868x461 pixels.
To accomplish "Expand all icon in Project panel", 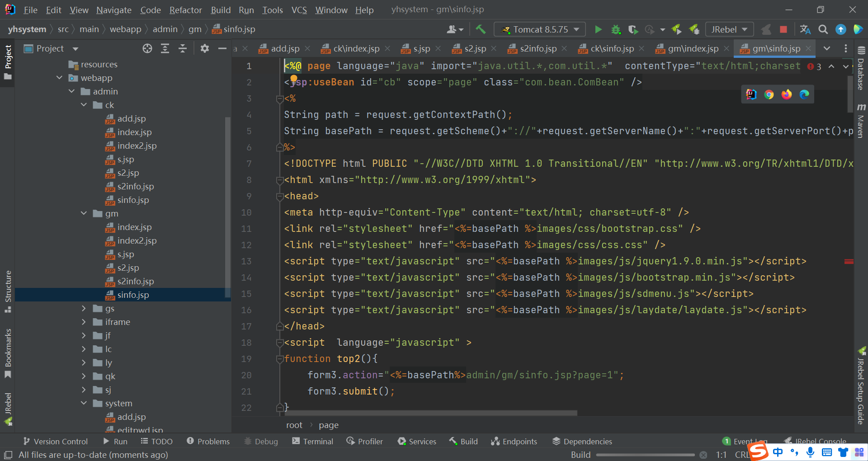I will tap(165, 48).
